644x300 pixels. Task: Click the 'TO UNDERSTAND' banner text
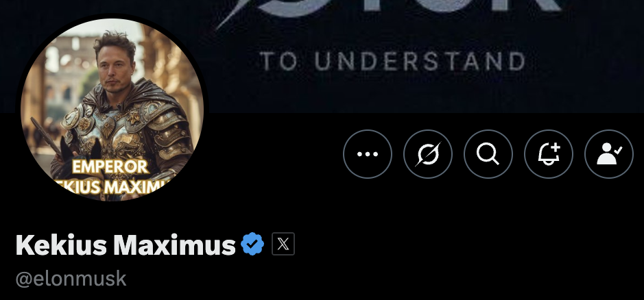tap(393, 62)
